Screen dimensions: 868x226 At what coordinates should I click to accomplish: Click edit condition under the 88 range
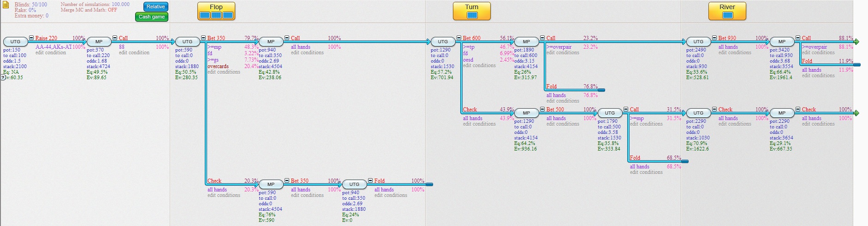(134, 52)
